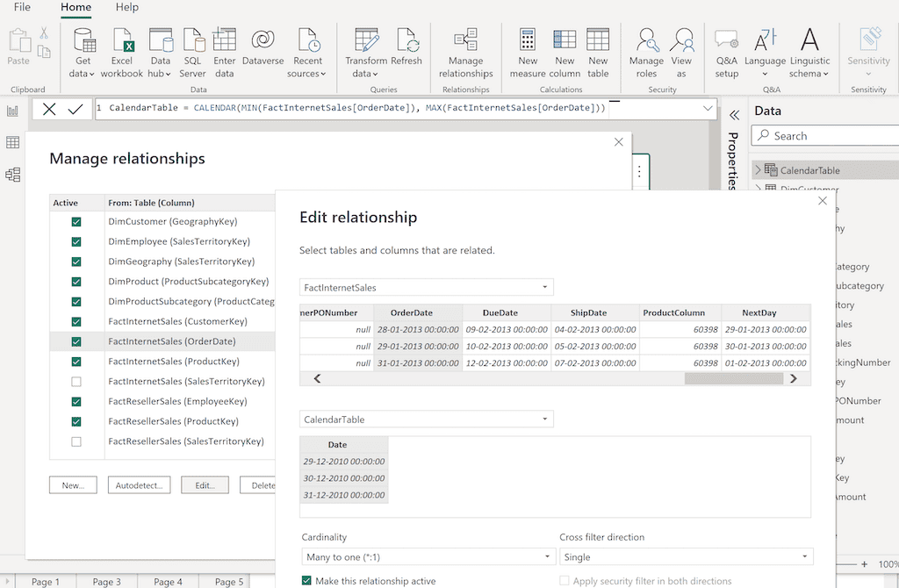Uncheck active box for DimCustomer (GeographyKey)
Image resolution: width=899 pixels, height=588 pixels.
tap(76, 222)
